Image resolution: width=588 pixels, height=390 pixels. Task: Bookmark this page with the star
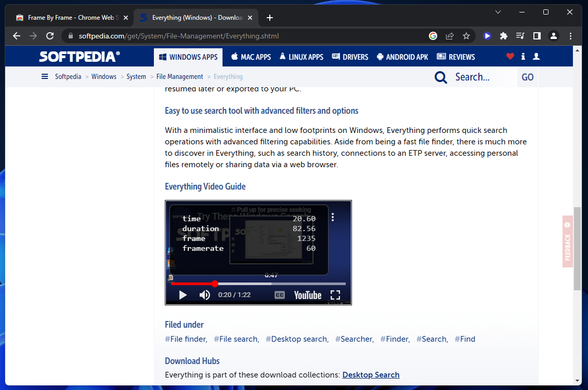pos(466,36)
